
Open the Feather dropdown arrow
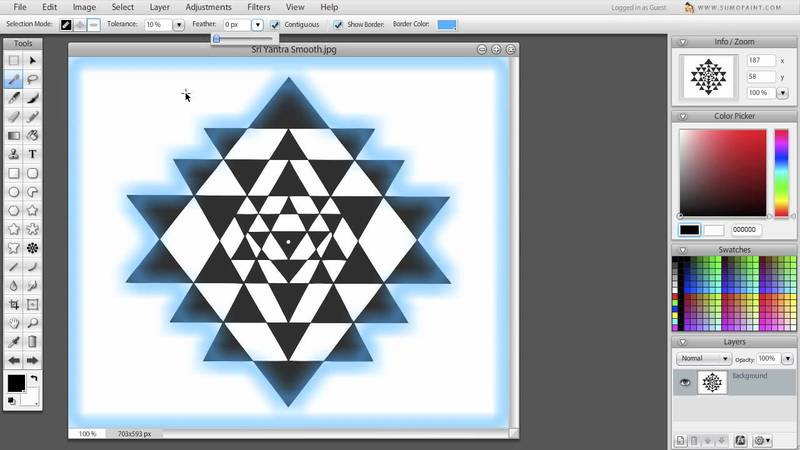point(258,24)
